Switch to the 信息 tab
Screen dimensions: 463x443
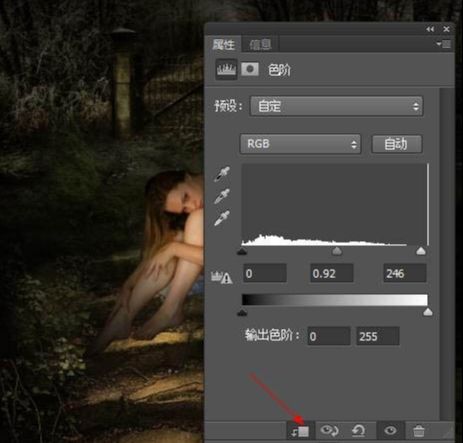point(261,44)
